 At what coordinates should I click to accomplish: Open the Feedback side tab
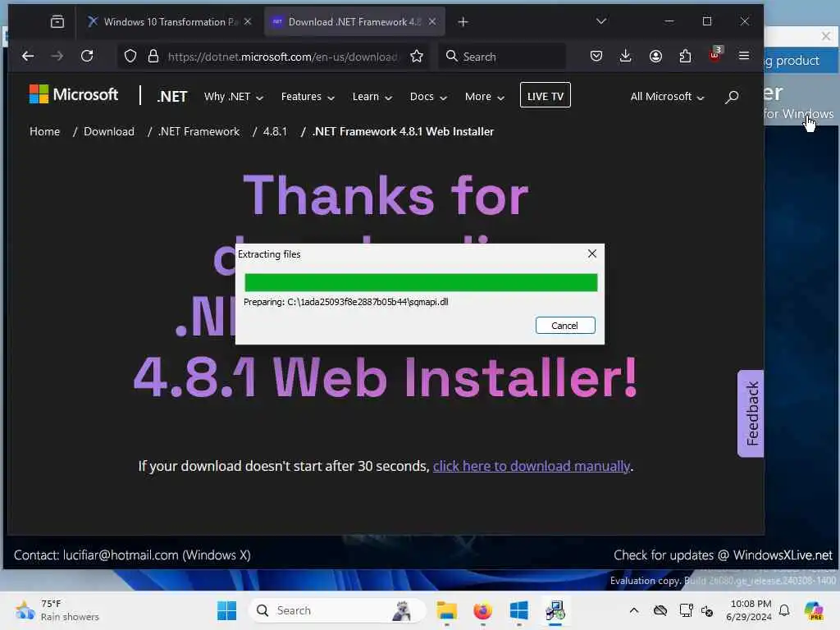pyautogui.click(x=751, y=413)
